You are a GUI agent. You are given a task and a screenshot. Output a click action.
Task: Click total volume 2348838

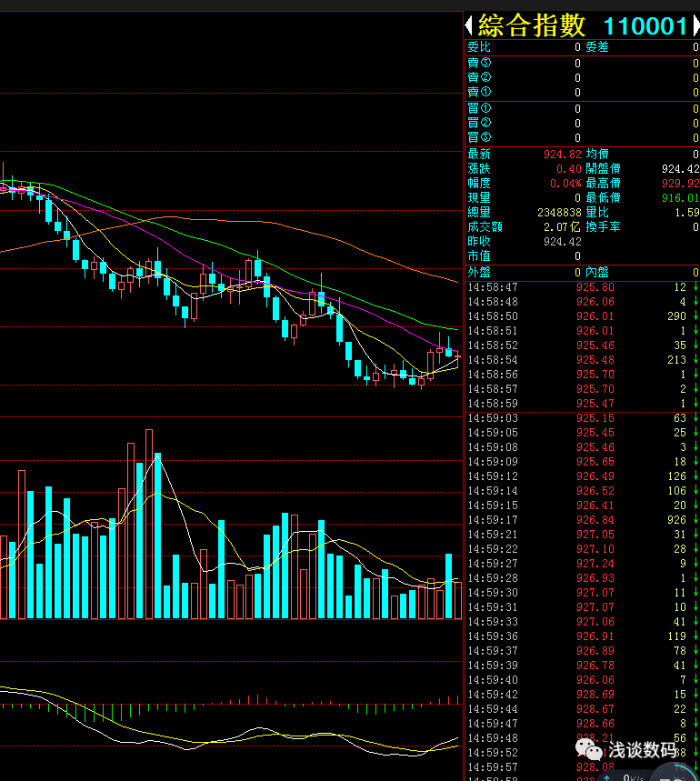tap(559, 213)
